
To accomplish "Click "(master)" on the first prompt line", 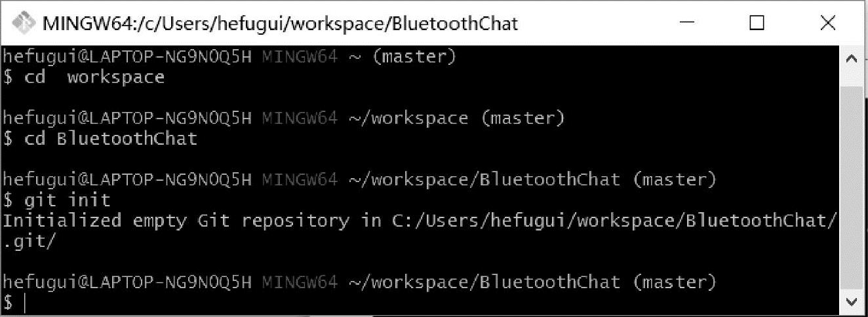I will pos(414,57).
